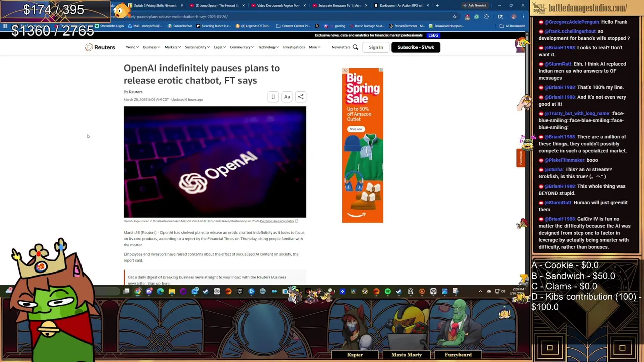Click the Sign In button
Image resolution: width=644 pixels, height=362 pixels.
(376, 47)
